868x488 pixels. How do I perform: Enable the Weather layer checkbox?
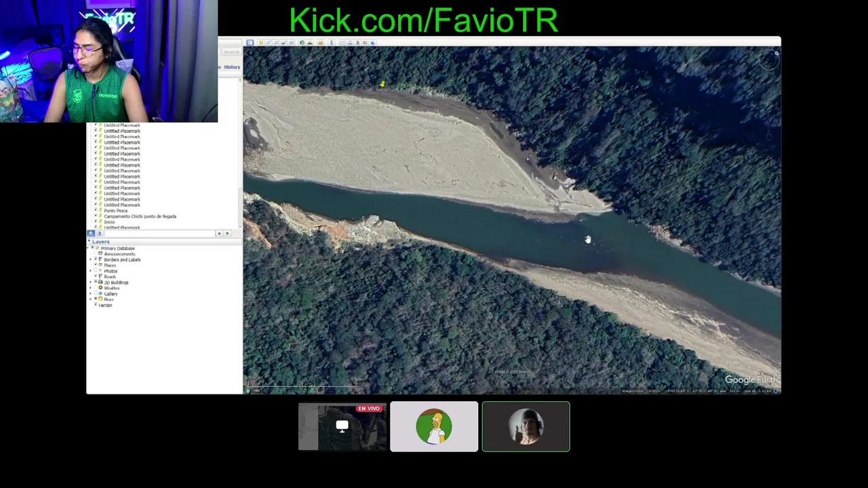[x=96, y=287]
